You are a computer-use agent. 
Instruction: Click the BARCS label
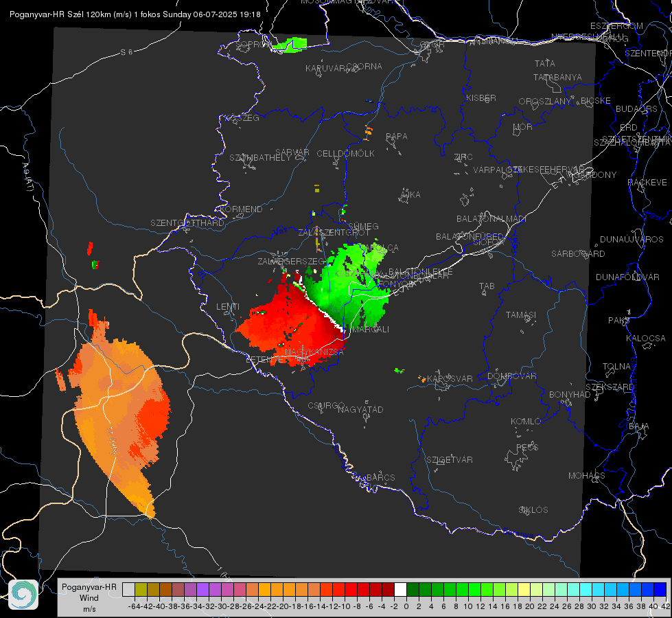[x=380, y=477]
